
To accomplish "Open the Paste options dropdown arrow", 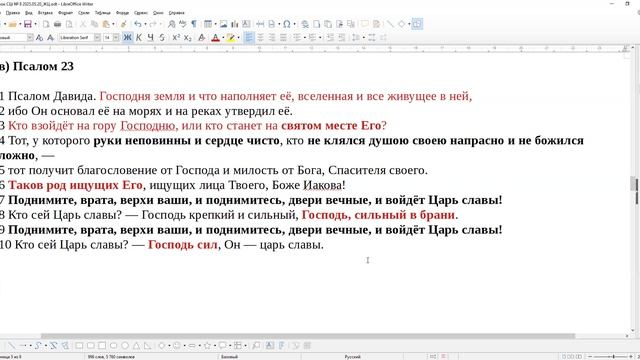I will (x=113, y=24).
